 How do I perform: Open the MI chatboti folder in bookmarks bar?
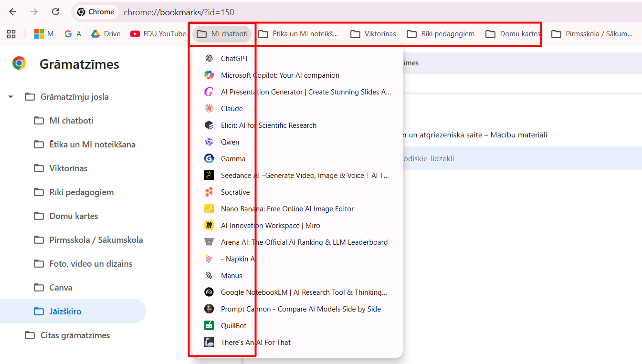coord(222,34)
